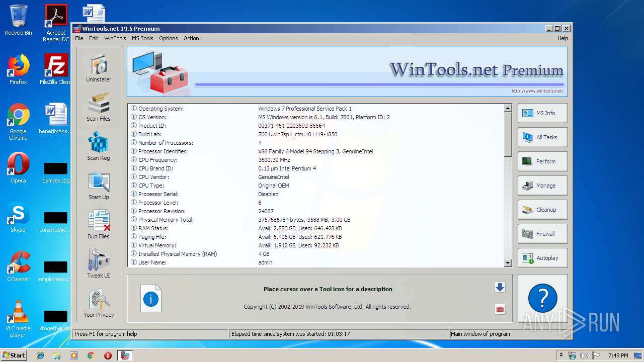The image size is (644, 362).
Task: Select the RAM Status row
Action: coord(316,228)
